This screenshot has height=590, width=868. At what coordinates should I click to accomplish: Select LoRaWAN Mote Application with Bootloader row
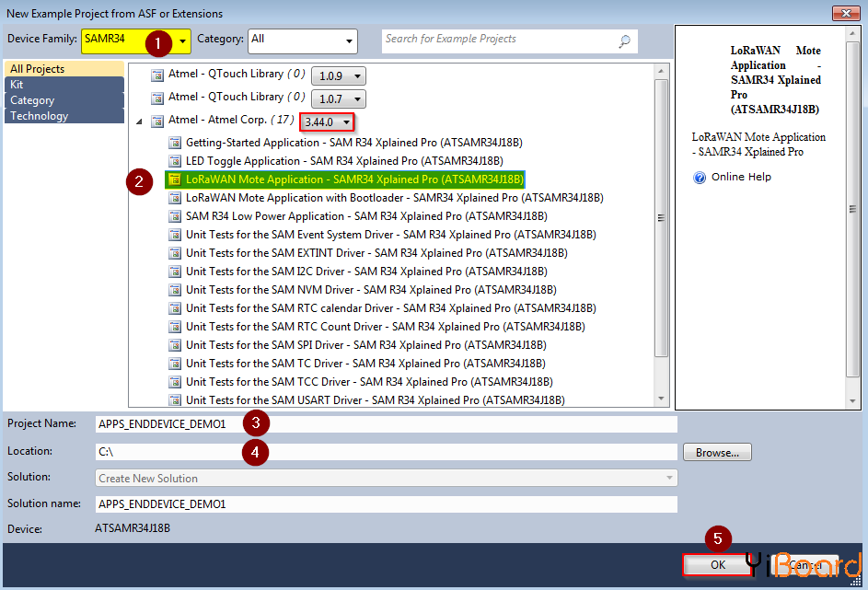coord(394,198)
